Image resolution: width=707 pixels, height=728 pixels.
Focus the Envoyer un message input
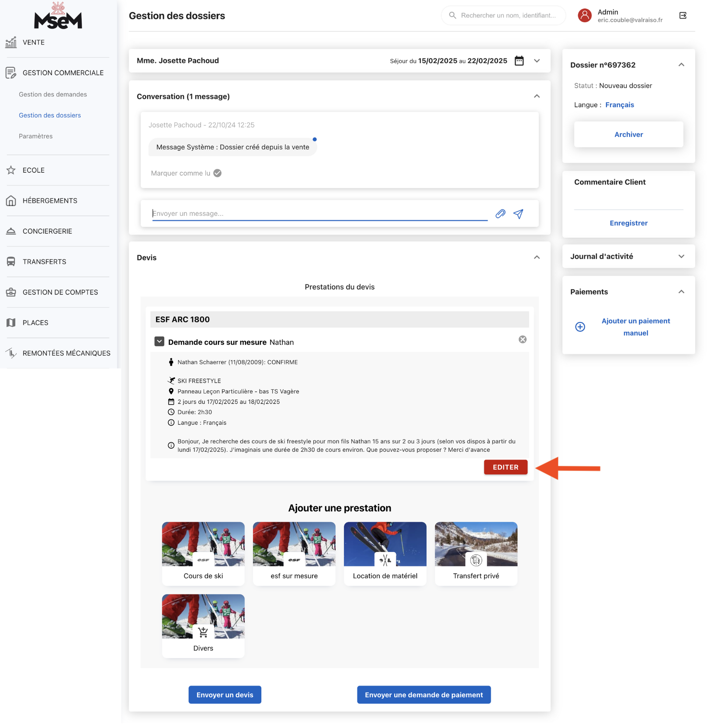coord(319,214)
